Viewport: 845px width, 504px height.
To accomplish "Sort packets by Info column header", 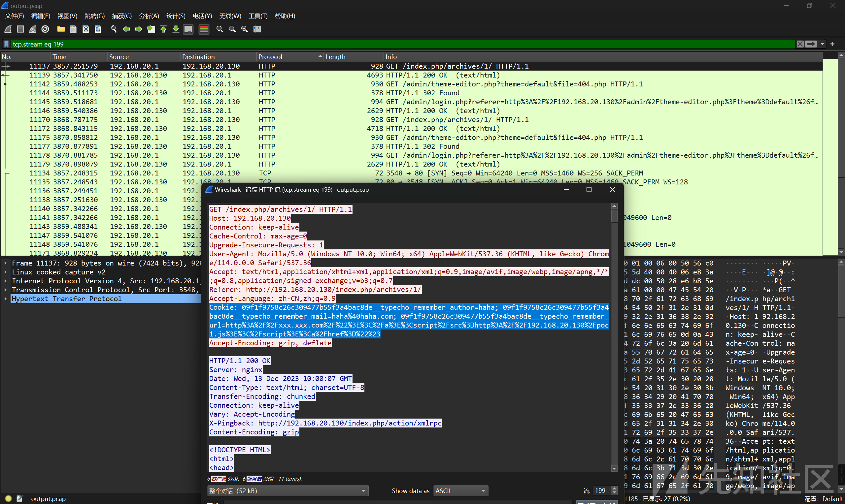I will click(x=603, y=57).
